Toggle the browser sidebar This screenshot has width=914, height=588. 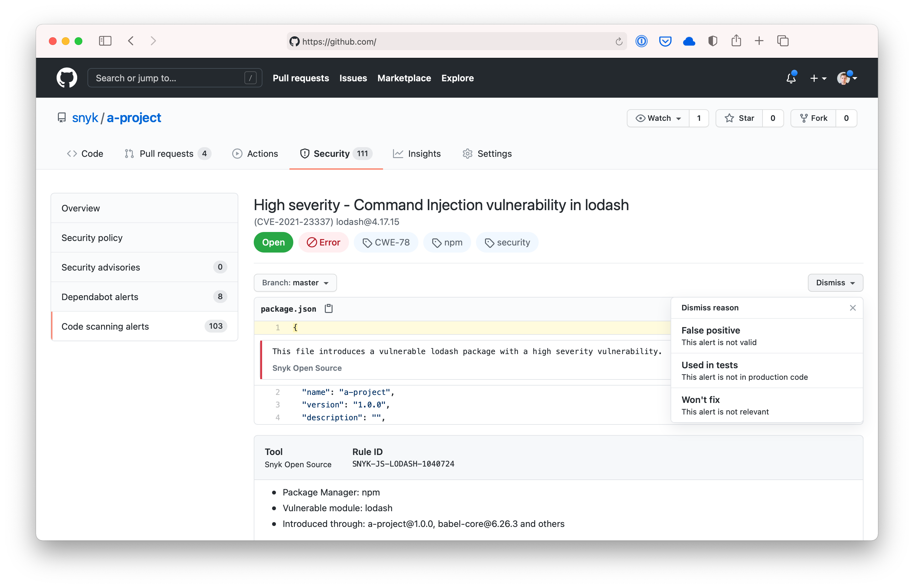(105, 41)
